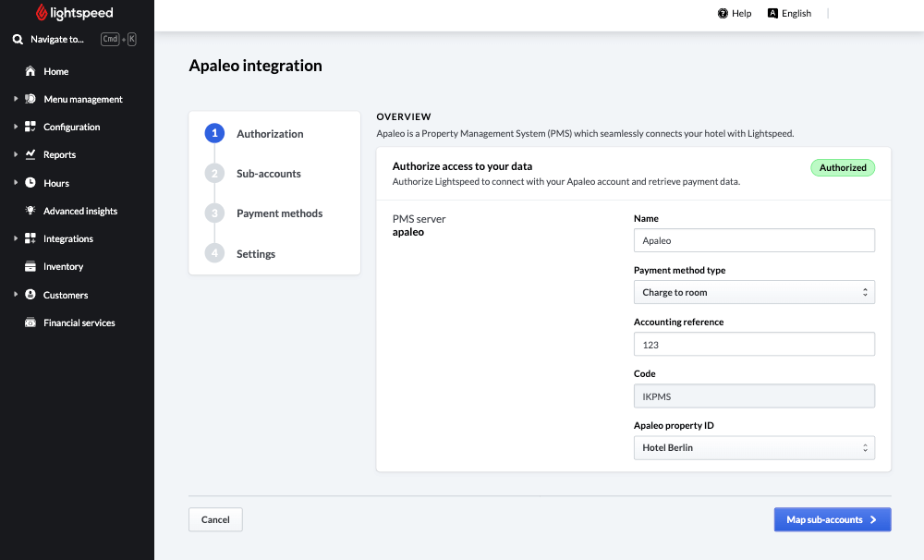Click the Hours clock icon
This screenshot has height=560, width=924.
point(30,183)
